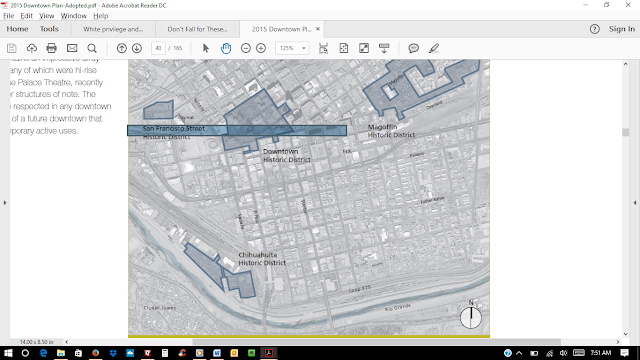Expand the right tools pane arrow
This screenshot has height=360, width=640.
[x=635, y=202]
